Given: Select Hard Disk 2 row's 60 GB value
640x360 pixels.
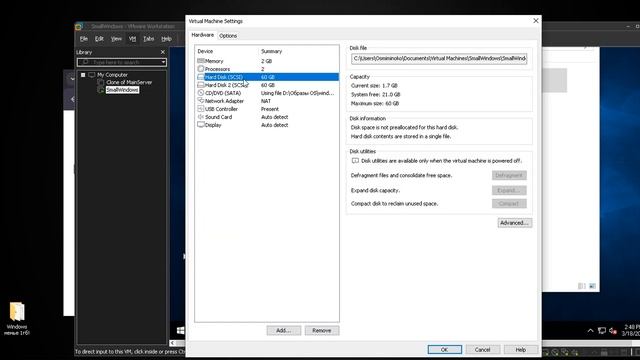Looking at the screenshot, I should tap(268, 85).
